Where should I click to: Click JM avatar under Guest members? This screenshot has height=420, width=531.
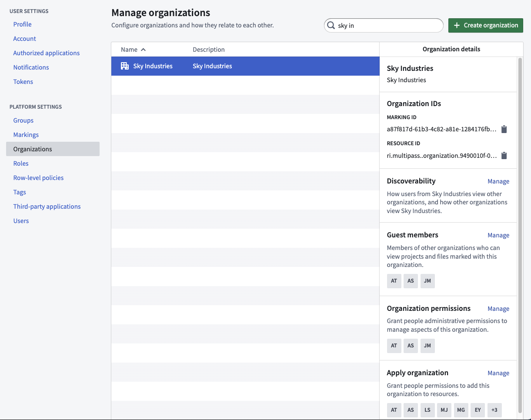pyautogui.click(x=427, y=281)
